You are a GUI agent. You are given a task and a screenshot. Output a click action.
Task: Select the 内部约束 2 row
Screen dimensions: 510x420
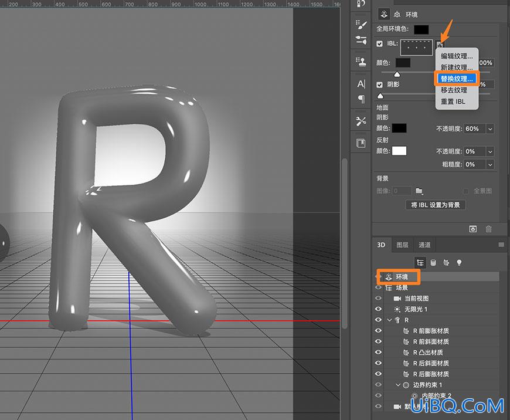click(437, 396)
